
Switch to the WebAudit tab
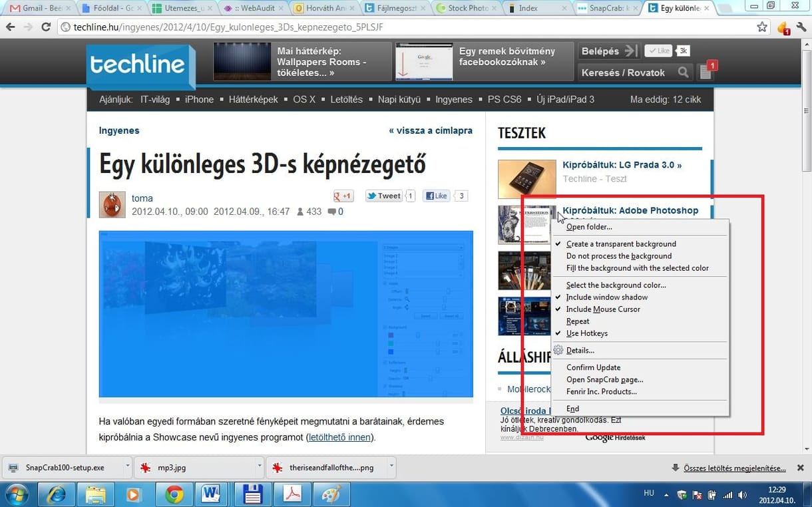coord(252,8)
